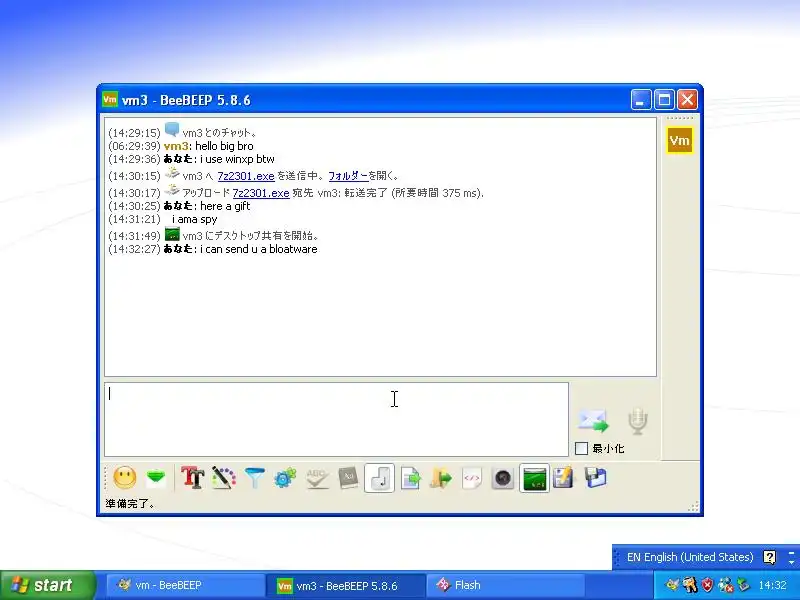This screenshot has width=800, height=600.
Task: Click the floppy with pencil save chat icon
Action: pyautogui.click(x=564, y=478)
